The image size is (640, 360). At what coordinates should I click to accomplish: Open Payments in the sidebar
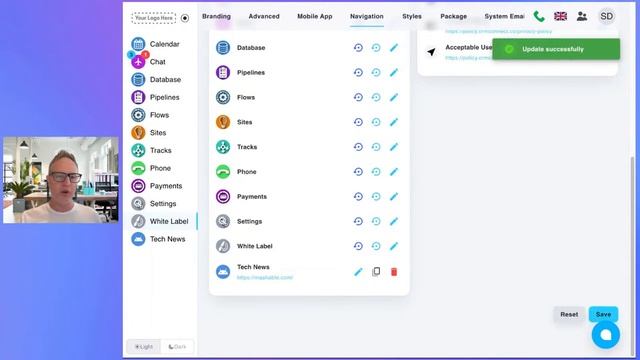(157, 186)
